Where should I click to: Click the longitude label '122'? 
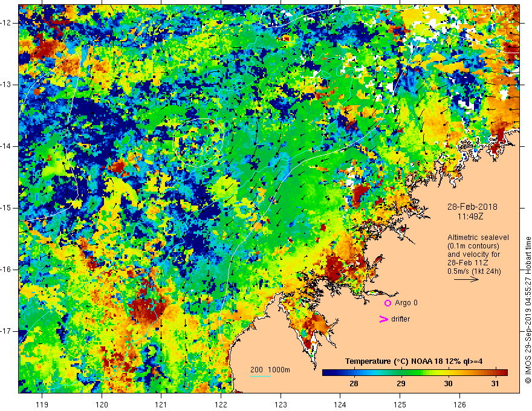coord(221,404)
